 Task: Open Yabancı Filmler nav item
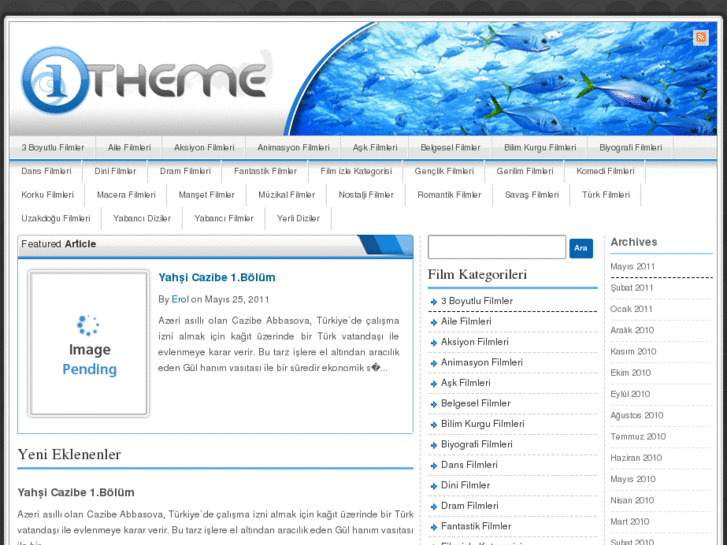click(x=223, y=218)
